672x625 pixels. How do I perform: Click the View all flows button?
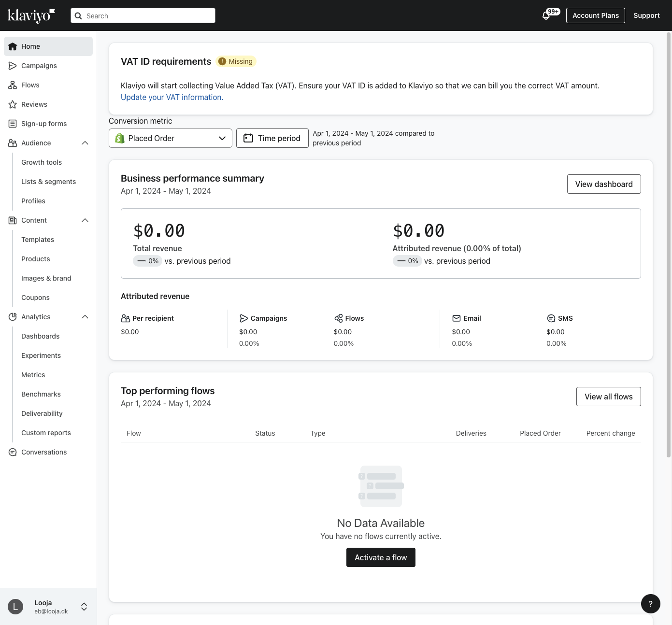click(609, 397)
